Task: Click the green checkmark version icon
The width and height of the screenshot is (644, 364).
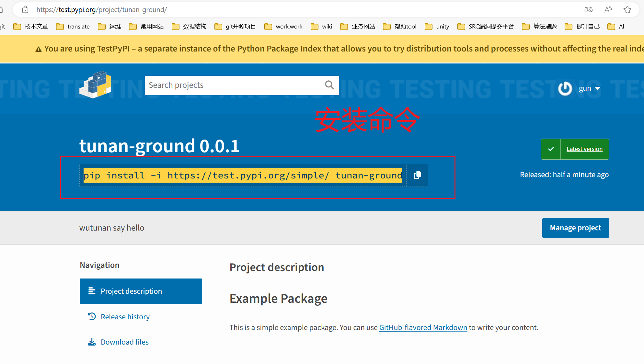Action: click(x=551, y=149)
